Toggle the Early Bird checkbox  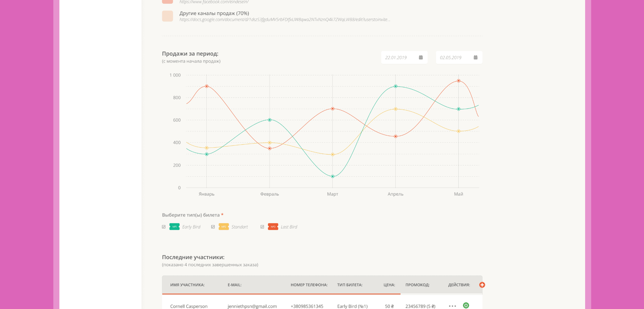(x=164, y=227)
